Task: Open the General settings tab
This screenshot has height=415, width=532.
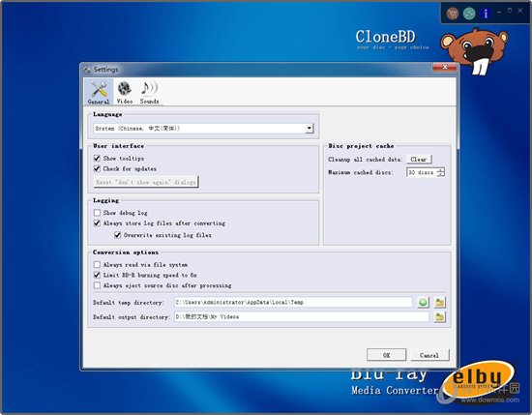Action: (x=99, y=92)
